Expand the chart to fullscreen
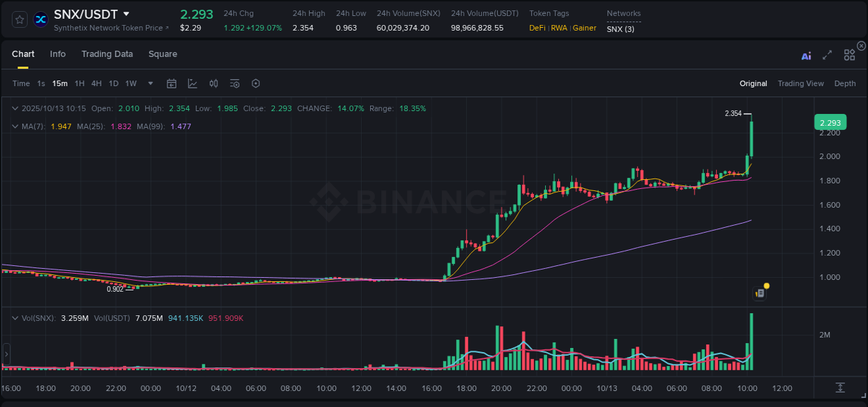Viewport: 868px width, 407px height. click(x=826, y=56)
